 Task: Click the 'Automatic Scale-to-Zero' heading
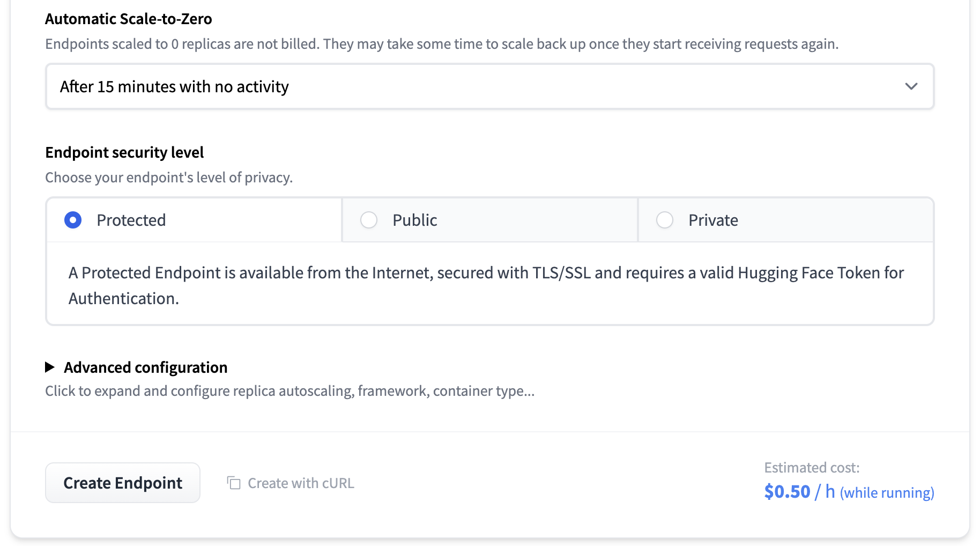pyautogui.click(x=129, y=18)
